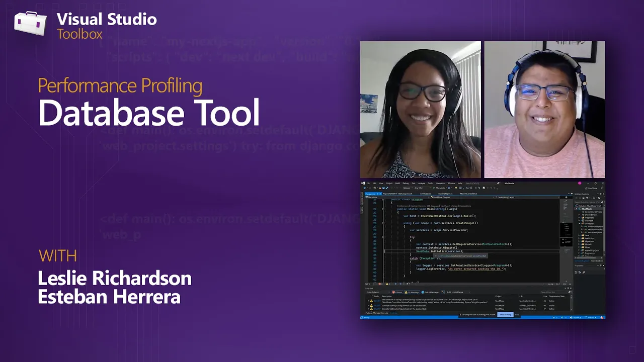Screen dimensions: 644x362
Task: Click Hide on the screen sharing banner
Action: pyautogui.click(x=517, y=315)
